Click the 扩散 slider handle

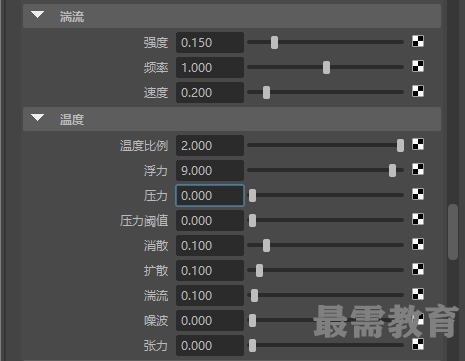click(259, 270)
